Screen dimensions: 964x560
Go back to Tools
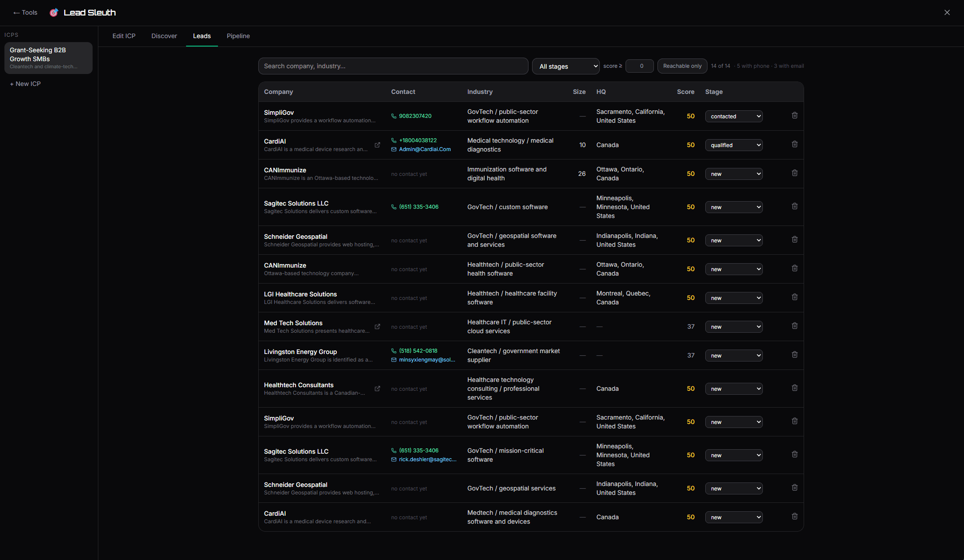tap(25, 12)
